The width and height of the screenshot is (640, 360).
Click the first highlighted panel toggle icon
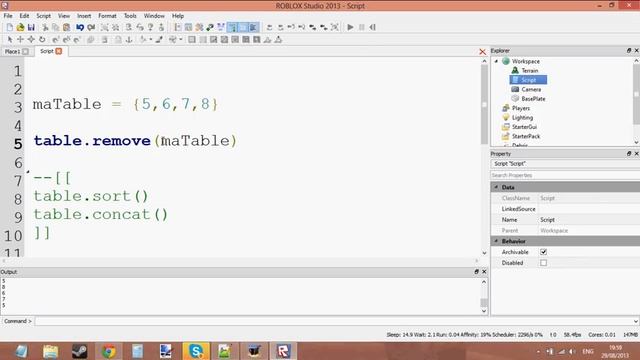point(232,27)
